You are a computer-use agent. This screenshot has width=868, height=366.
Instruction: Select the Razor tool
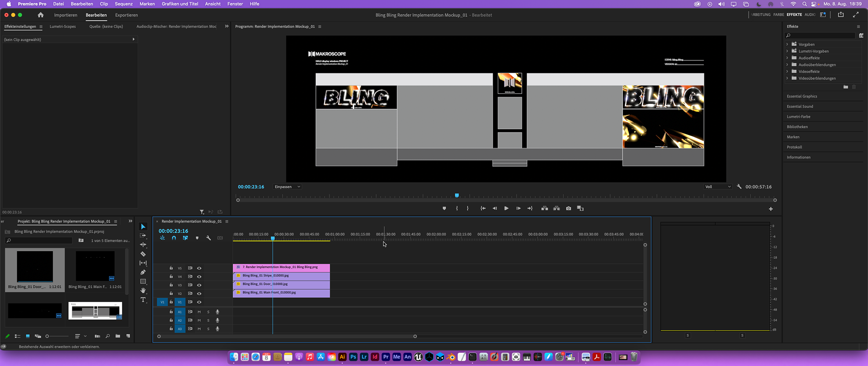(x=143, y=254)
